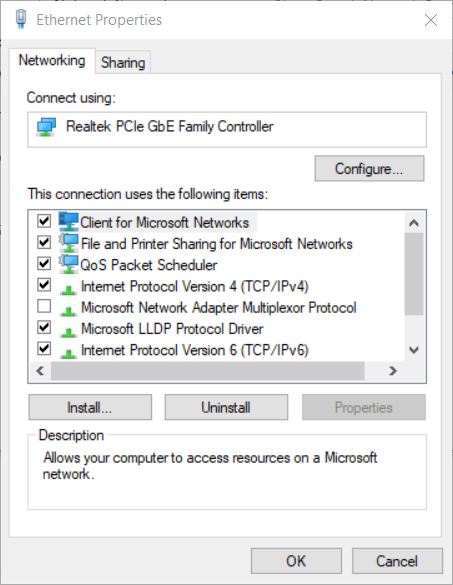
Task: Open adapter settings with Configure button
Action: tap(369, 169)
